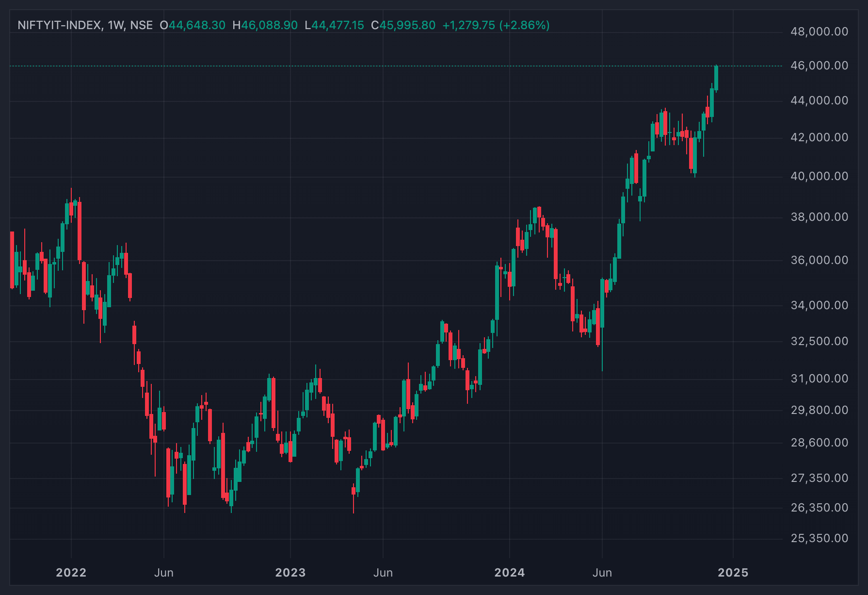Select the 2025 marker on the time axis

[x=733, y=573]
